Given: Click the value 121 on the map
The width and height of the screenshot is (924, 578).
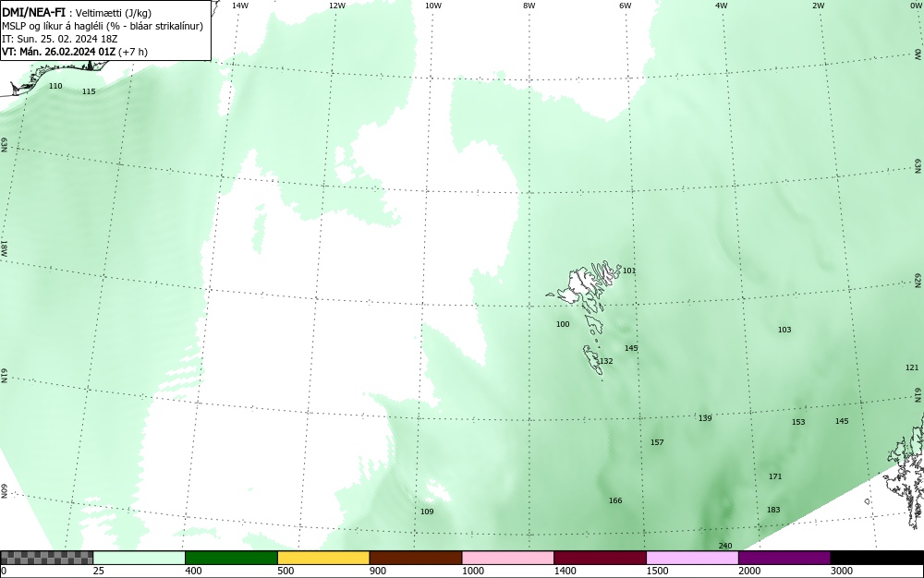Looking at the screenshot, I should tap(912, 367).
